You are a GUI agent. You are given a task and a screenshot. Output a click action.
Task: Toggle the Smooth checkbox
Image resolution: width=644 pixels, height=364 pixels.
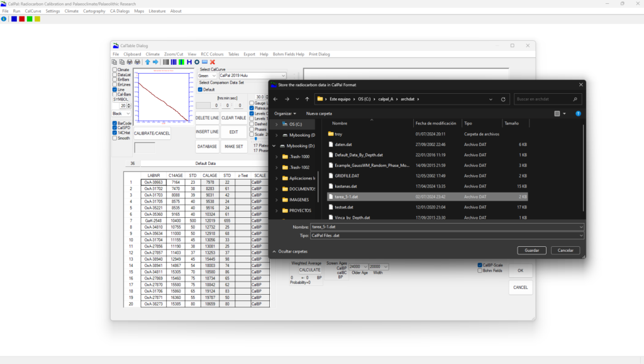tap(114, 138)
